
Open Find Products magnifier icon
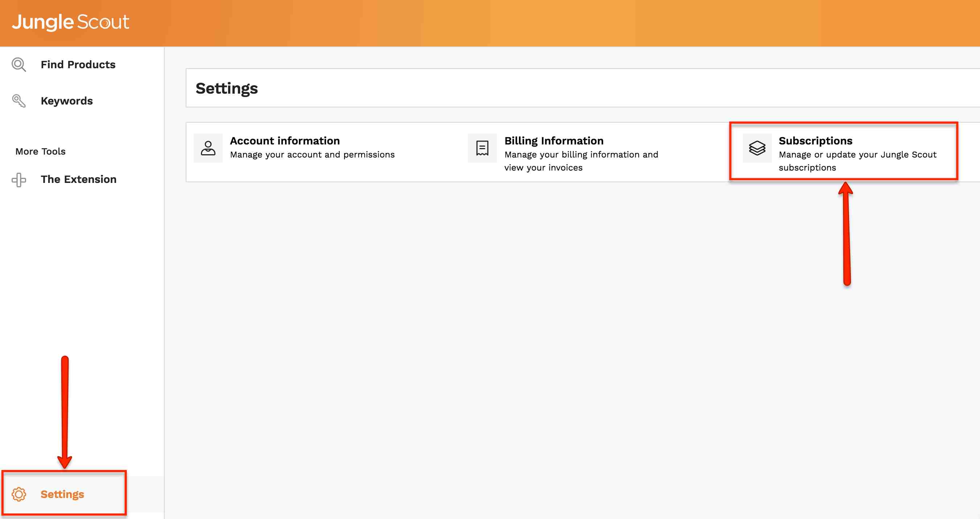point(18,65)
